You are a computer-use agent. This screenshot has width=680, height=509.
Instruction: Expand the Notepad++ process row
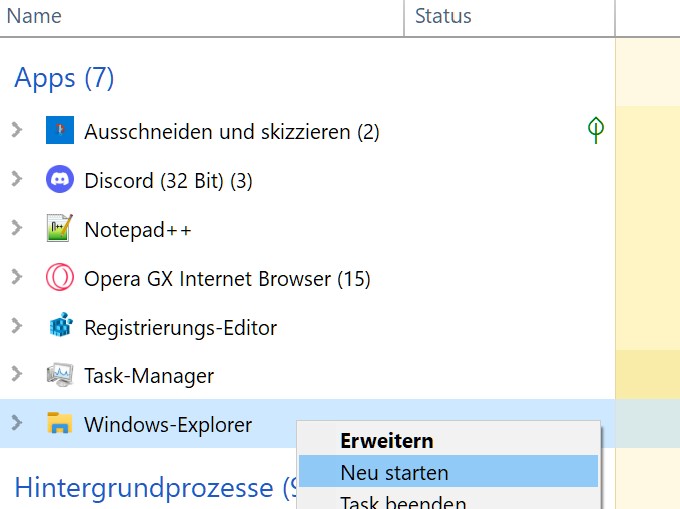click(16, 228)
